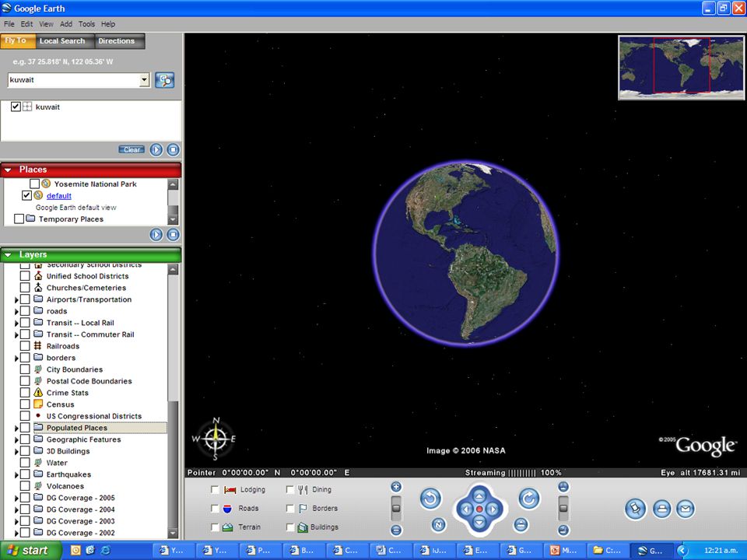
Task: Expand the roads layer folder
Action: [x=16, y=311]
